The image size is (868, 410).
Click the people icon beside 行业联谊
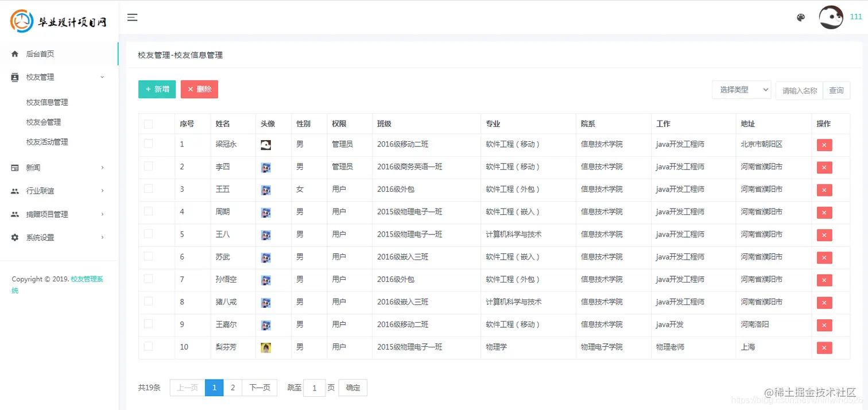[15, 191]
